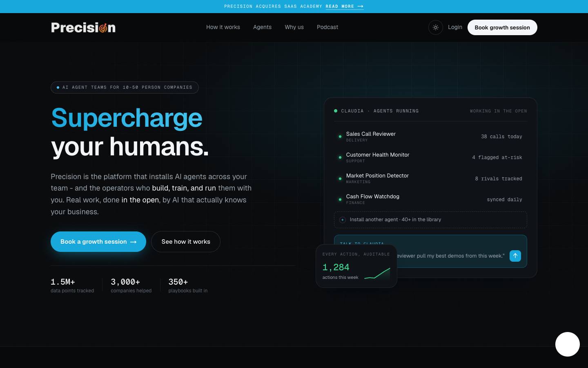Image resolution: width=588 pixels, height=368 pixels.
Task: Click the 3,000+ companies helped stat
Action: (x=131, y=285)
